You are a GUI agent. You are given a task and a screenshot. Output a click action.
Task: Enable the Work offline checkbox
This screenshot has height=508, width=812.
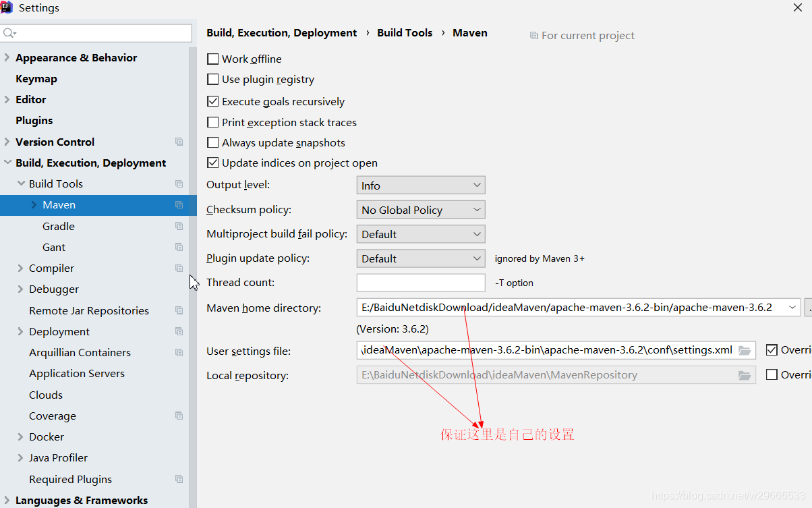(x=212, y=59)
